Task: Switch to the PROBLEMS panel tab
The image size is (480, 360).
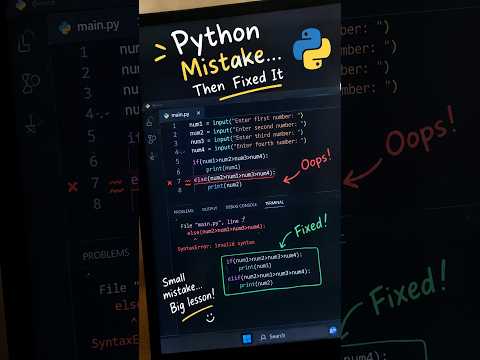Action: coord(184,211)
